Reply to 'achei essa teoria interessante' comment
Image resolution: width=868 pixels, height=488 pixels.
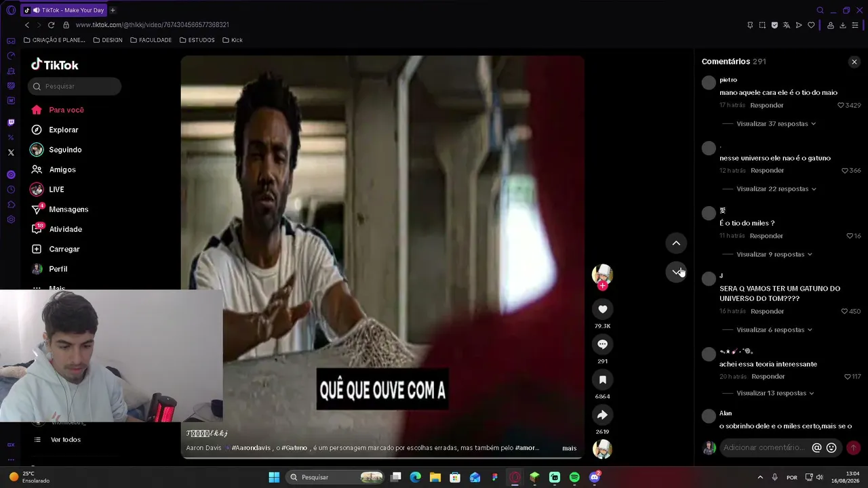(768, 377)
